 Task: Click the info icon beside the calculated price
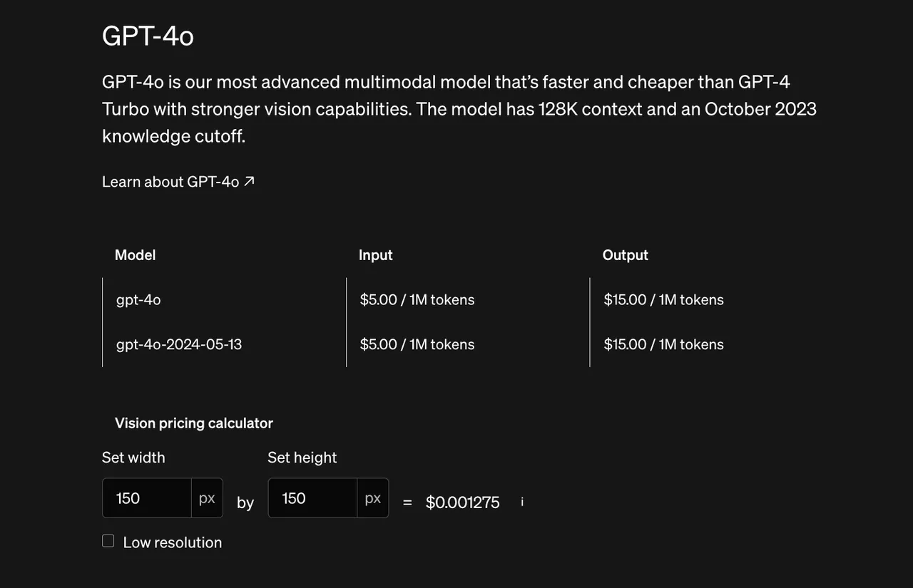[522, 502]
